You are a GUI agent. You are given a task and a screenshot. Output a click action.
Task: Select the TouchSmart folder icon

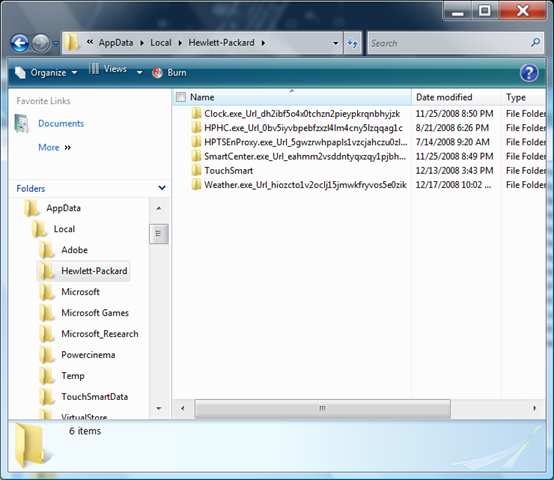coord(196,170)
